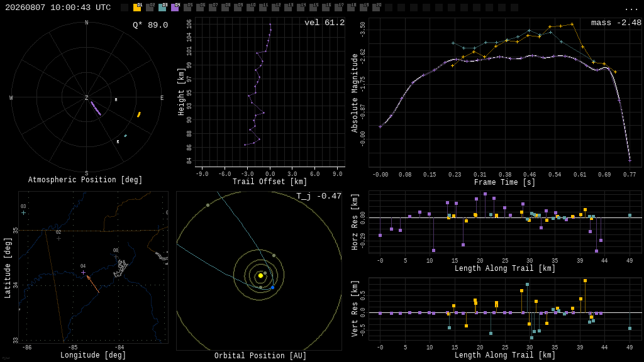Select station slot 10
This screenshot has width=644, height=362.
pyautogui.click(x=250, y=7)
